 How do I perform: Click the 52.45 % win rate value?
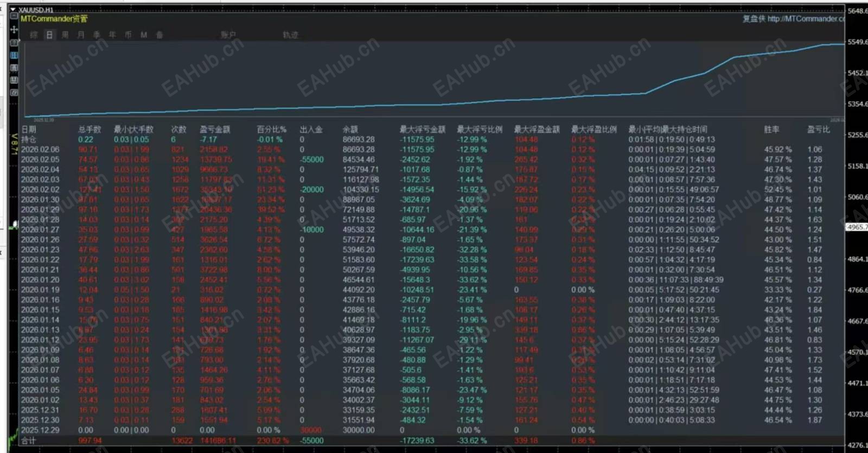[x=778, y=190]
